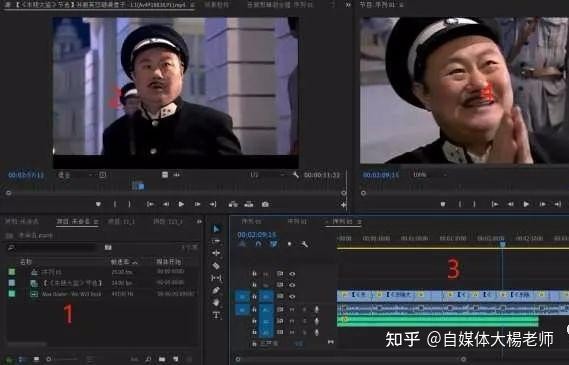
Task: Select the Pen tool
Action: tap(216, 290)
